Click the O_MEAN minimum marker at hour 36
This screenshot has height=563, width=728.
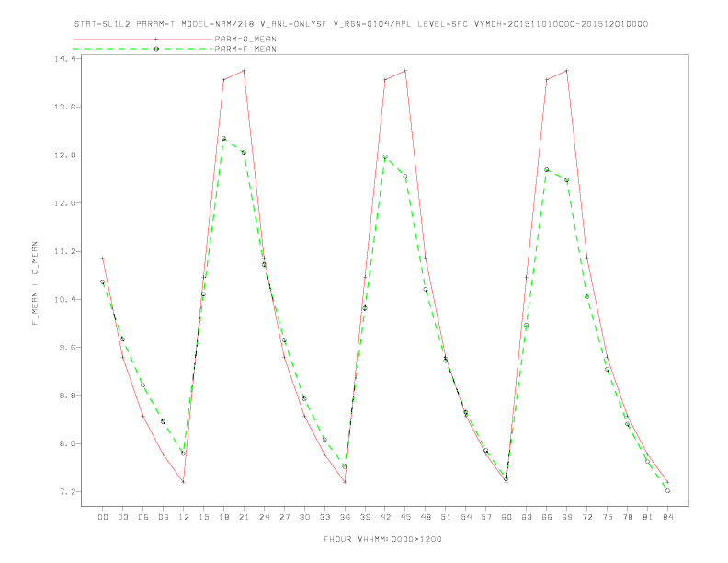coord(345,482)
